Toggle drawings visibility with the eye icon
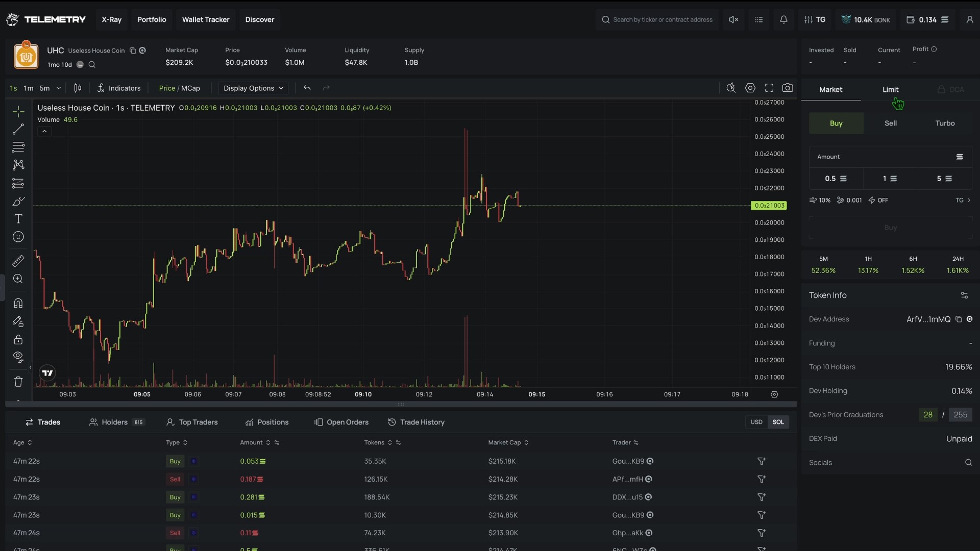This screenshot has width=980, height=551. click(18, 358)
